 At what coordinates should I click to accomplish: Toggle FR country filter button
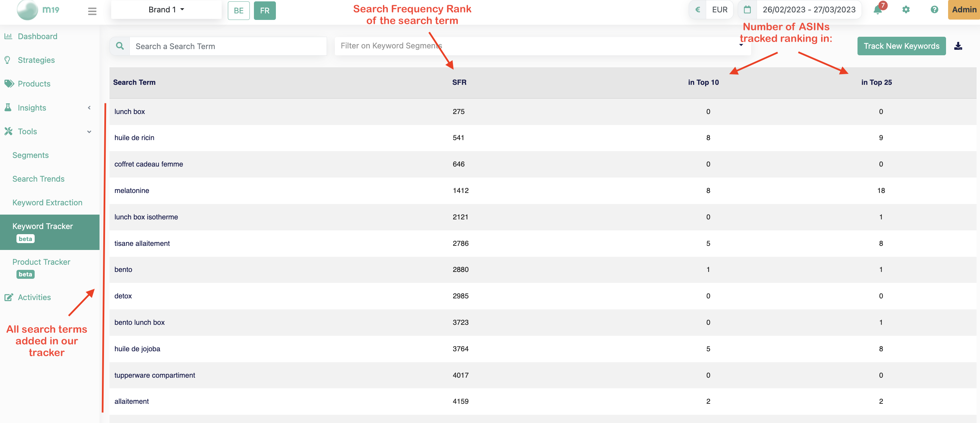[264, 9]
